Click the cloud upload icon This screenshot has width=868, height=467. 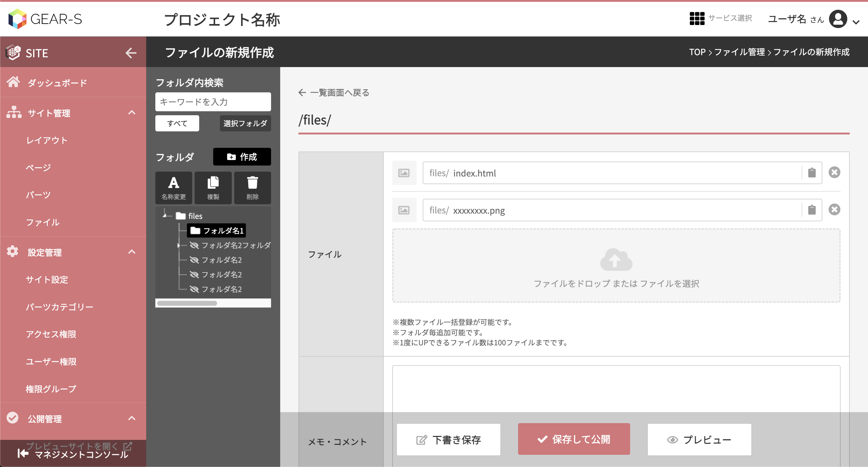pos(616,259)
